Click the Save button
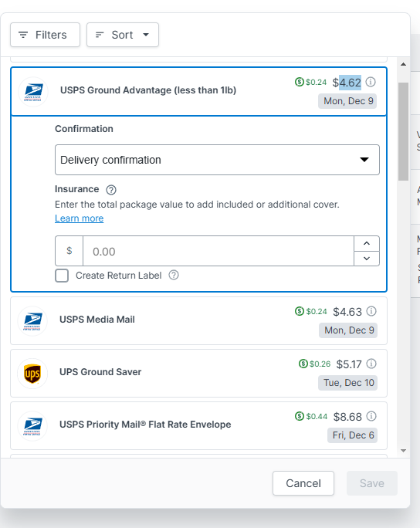Screen dimensions: 420x528 tap(372, 483)
